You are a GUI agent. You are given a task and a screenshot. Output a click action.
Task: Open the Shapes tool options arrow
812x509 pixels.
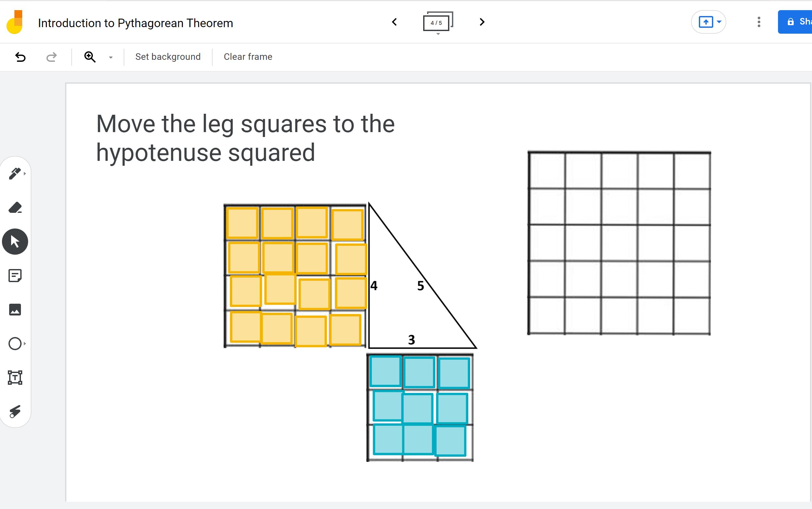point(25,343)
